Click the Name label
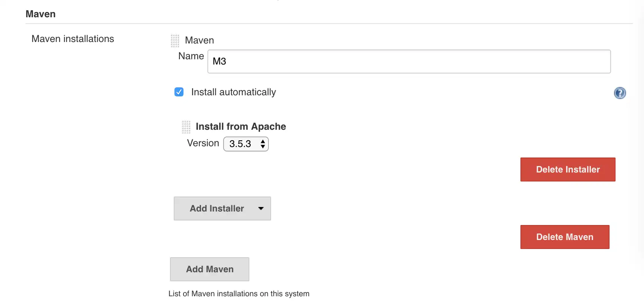The width and height of the screenshot is (644, 303). coord(191,56)
